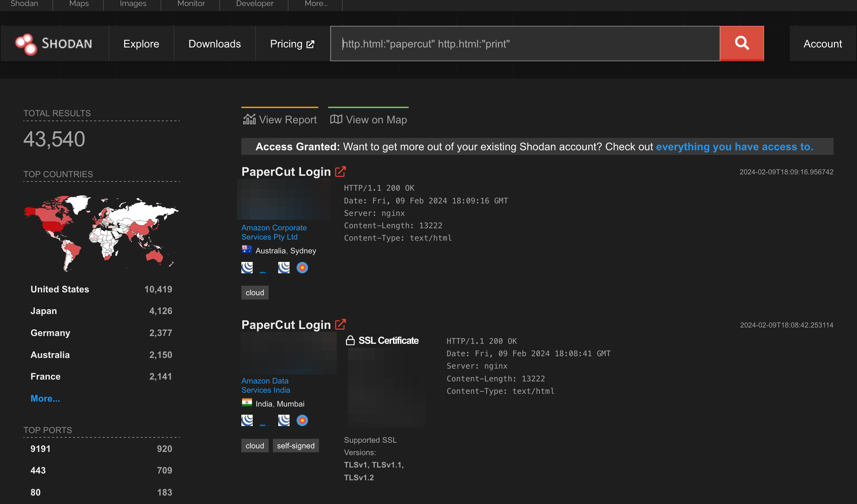The height and width of the screenshot is (504, 857).
Task: Click the self-signed tag
Action: (295, 446)
